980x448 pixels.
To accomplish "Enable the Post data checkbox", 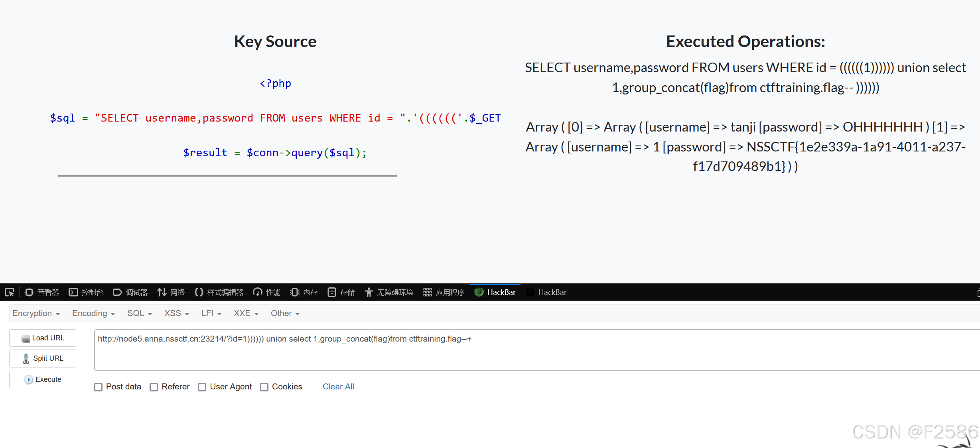I will point(98,387).
